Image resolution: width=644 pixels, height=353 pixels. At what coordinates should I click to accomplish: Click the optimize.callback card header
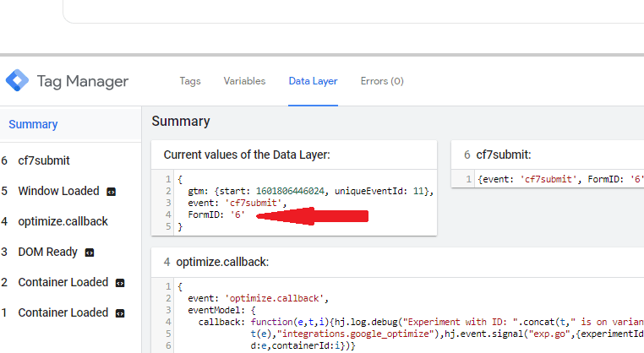point(222,262)
